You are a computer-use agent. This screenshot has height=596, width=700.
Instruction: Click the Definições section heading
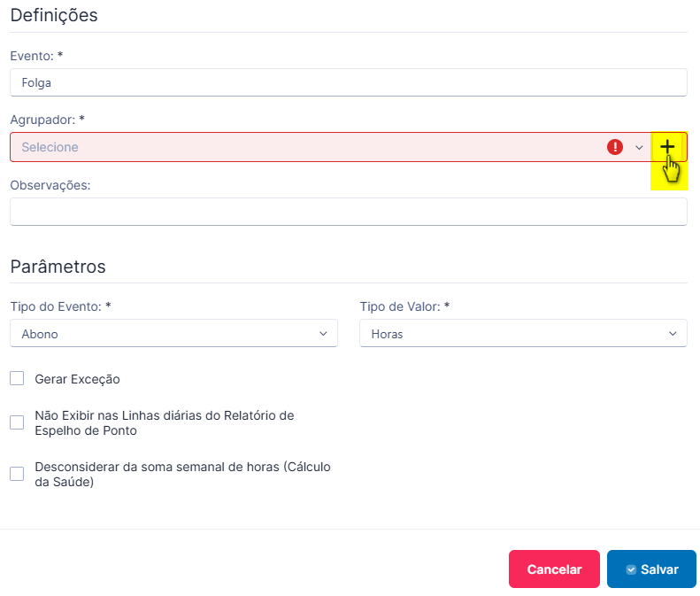coord(54,15)
